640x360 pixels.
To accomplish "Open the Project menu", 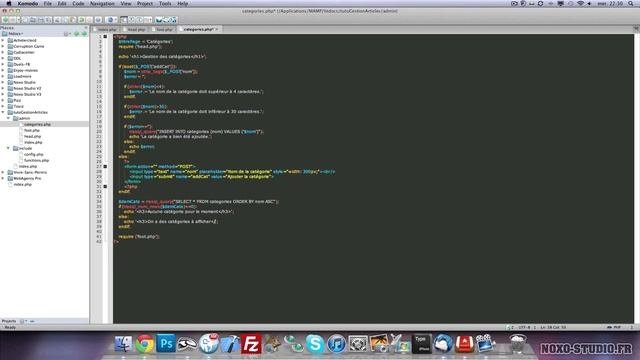I will 144,3.
